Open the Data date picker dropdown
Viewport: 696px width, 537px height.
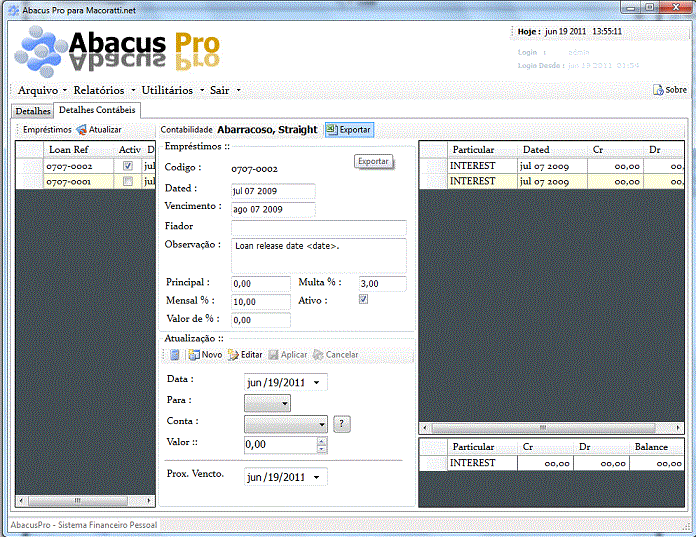(x=316, y=383)
